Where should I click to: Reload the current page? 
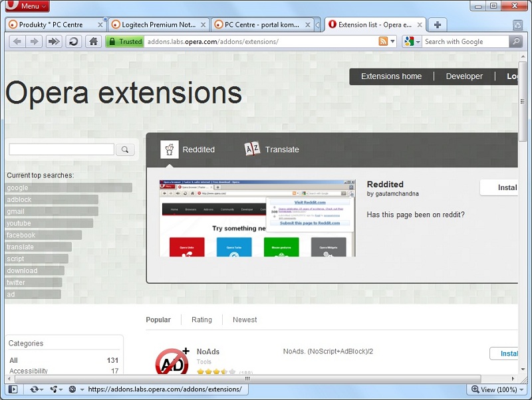pos(73,41)
